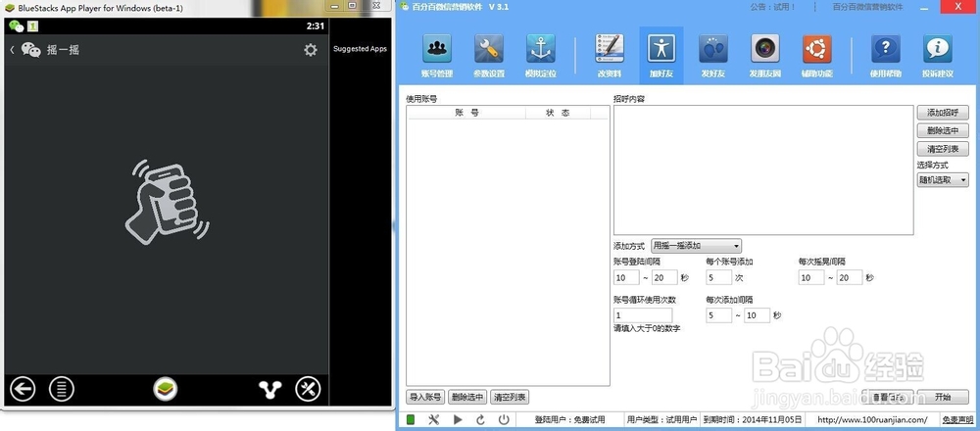Tap green 1 notification badge in status bar
This screenshot has height=431, width=980.
[x=33, y=26]
